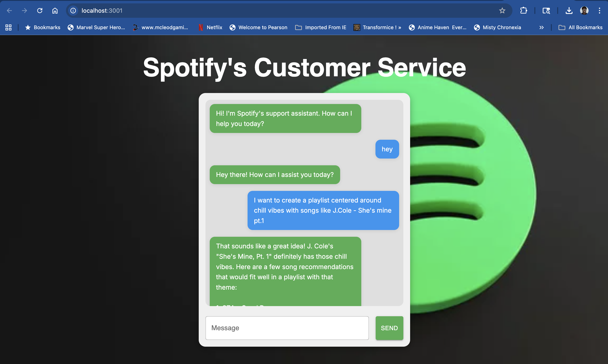This screenshot has height=364, width=608.
Task: Open the side panel search icon
Action: [546, 11]
